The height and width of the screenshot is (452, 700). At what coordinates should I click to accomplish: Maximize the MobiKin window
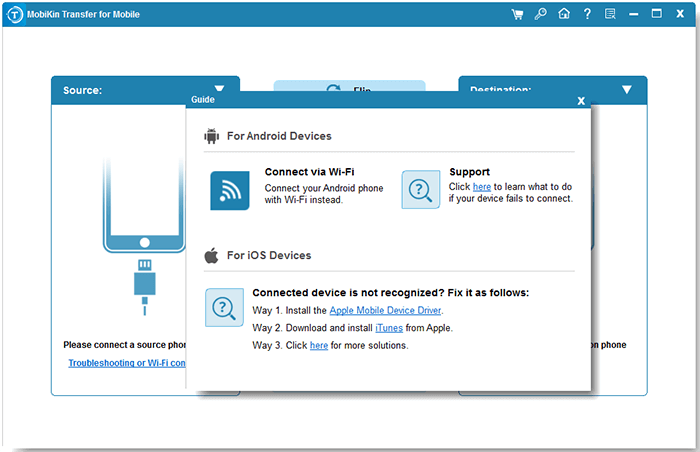pos(657,13)
